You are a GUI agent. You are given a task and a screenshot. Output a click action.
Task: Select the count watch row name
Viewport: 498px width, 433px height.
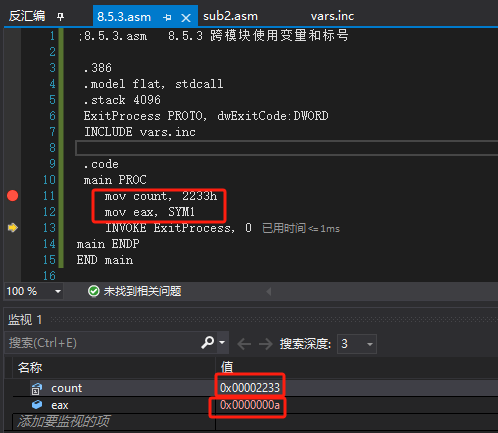coord(67,388)
